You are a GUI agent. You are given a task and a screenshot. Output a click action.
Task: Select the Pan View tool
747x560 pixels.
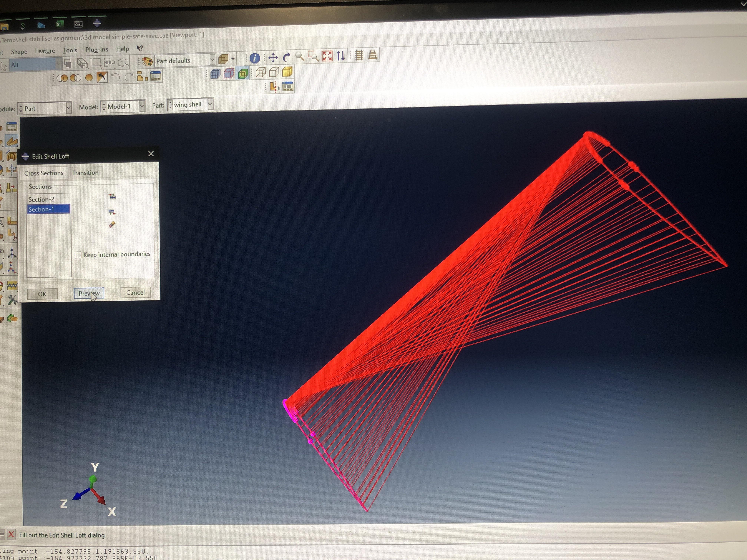tap(273, 58)
